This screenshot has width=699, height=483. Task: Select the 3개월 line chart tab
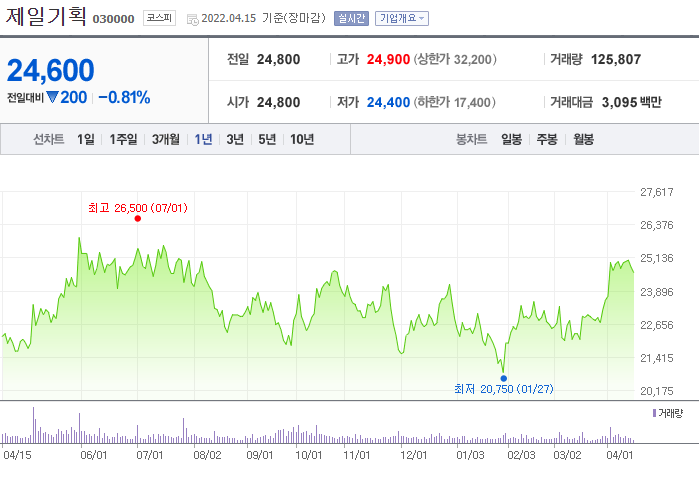click(166, 139)
